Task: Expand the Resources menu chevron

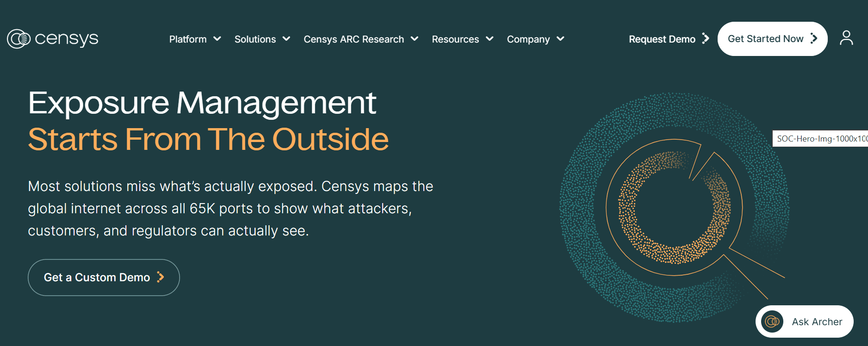Action: click(x=490, y=39)
